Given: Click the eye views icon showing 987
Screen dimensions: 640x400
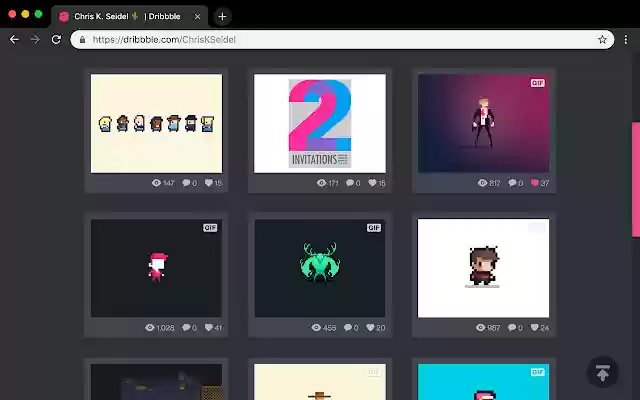Looking at the screenshot, I should point(481,327).
